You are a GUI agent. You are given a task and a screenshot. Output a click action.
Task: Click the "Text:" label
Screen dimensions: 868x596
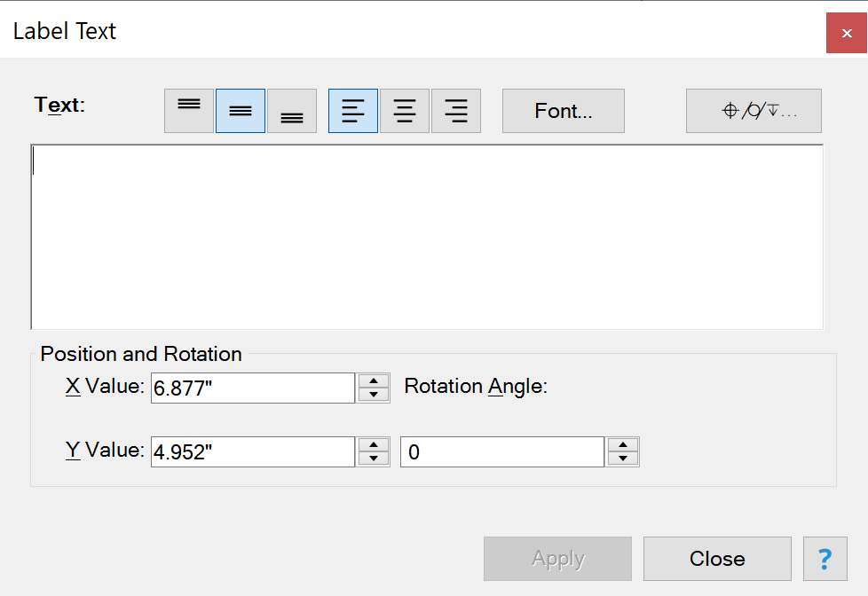click(x=59, y=105)
